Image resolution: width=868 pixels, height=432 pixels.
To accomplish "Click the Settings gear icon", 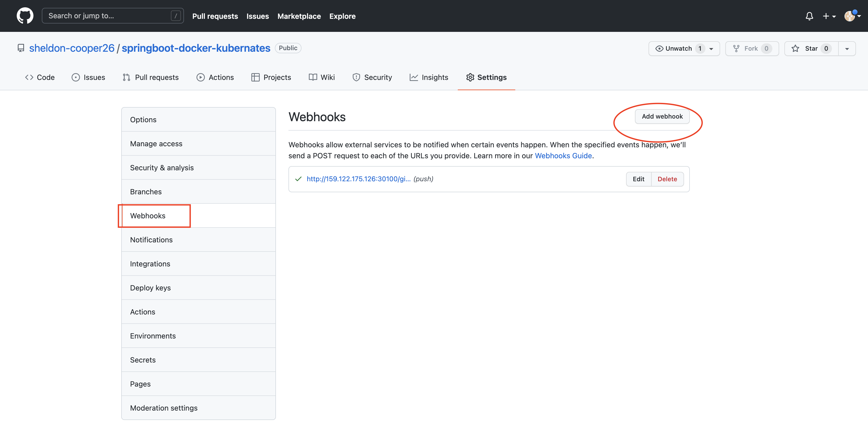I will (x=470, y=77).
